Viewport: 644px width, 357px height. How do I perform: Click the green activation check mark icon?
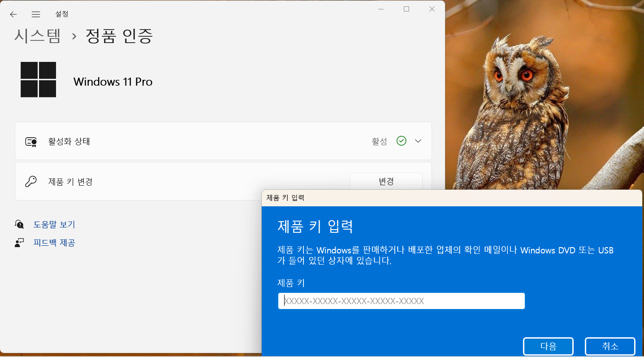coord(402,141)
